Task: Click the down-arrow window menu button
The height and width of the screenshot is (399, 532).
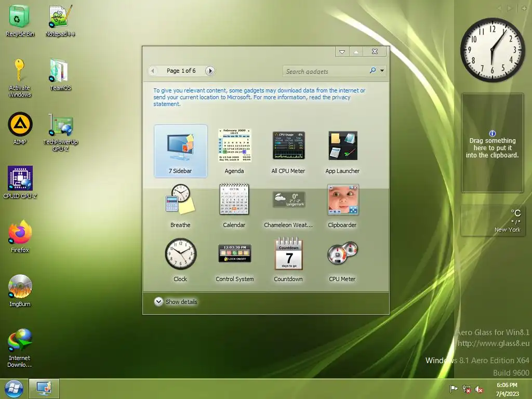Action: tap(342, 51)
